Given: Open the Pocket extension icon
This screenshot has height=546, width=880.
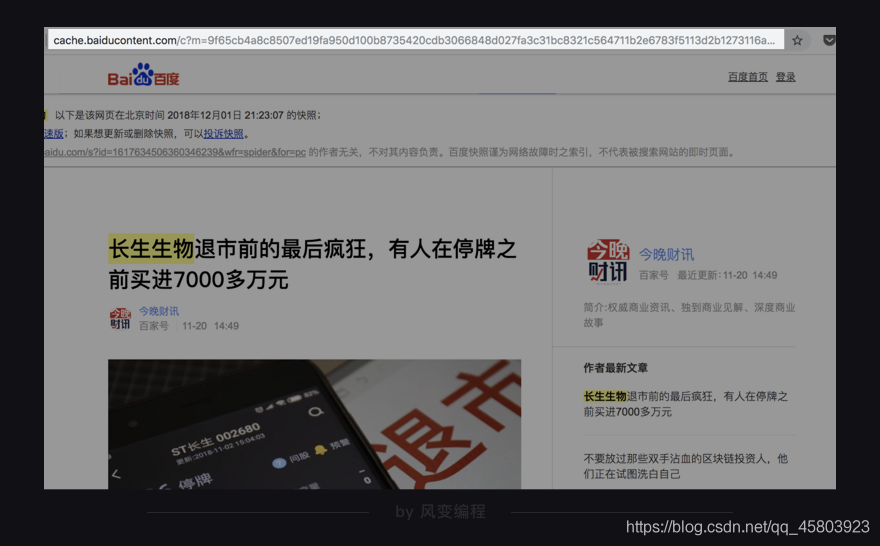Looking at the screenshot, I should coord(829,40).
